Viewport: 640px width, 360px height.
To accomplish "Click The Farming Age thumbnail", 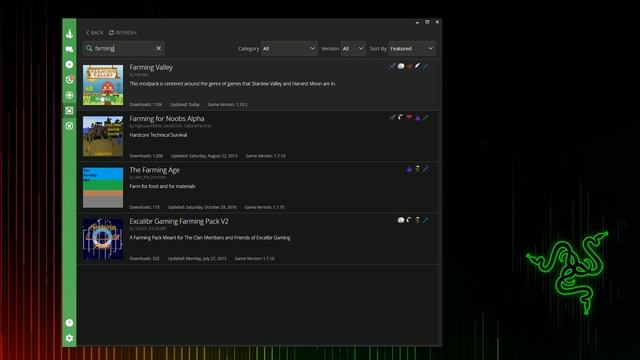I will coord(103,188).
